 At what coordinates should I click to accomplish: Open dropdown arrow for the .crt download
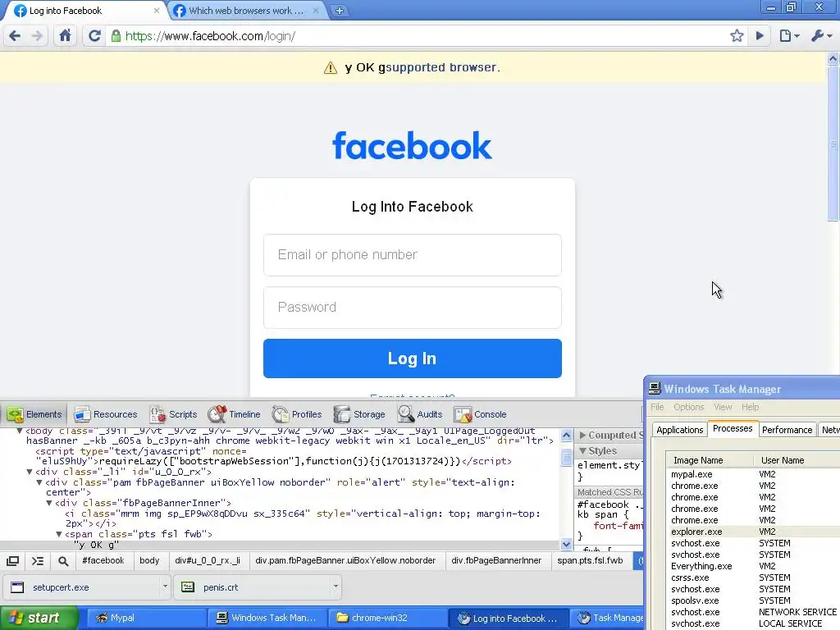[x=336, y=587]
